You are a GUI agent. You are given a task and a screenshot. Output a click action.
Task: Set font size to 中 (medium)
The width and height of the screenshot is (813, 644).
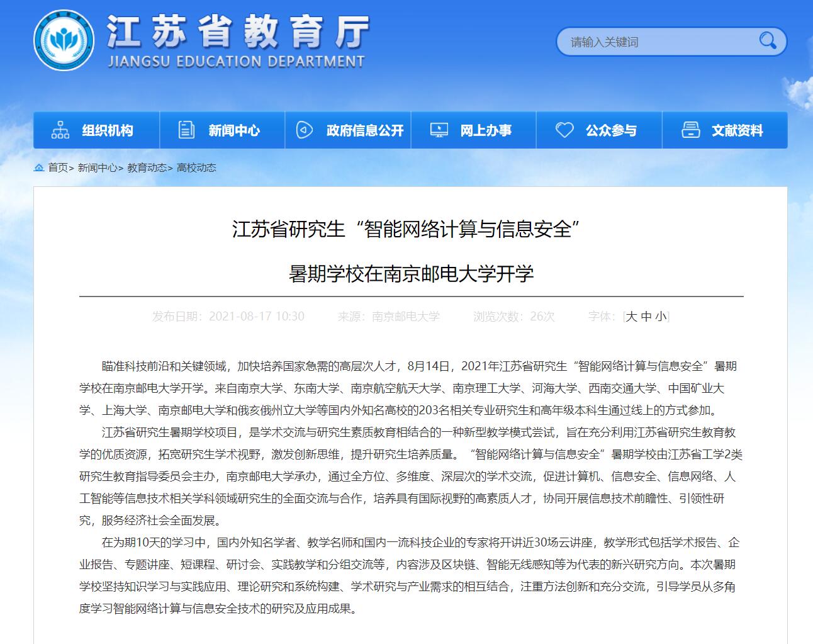[x=646, y=317]
